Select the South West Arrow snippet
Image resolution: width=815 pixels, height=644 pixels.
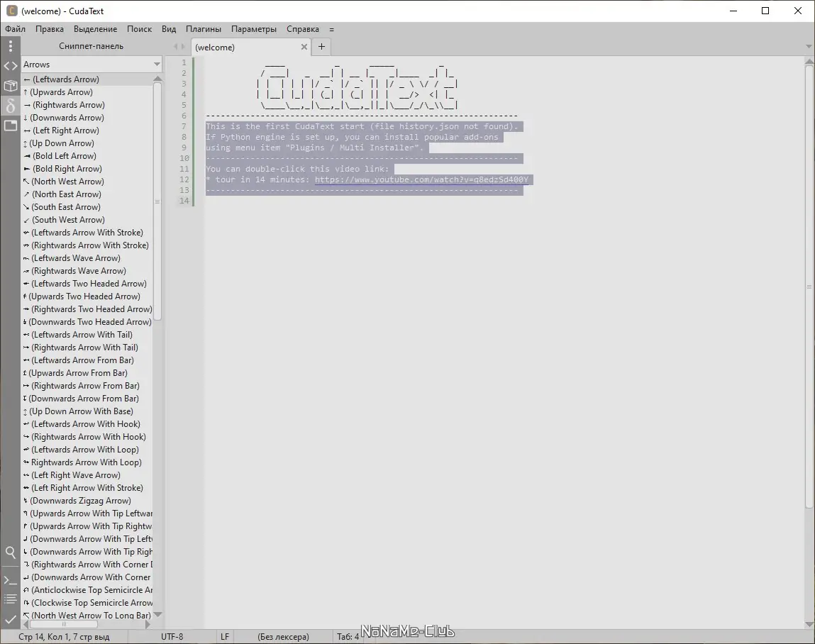87,220
